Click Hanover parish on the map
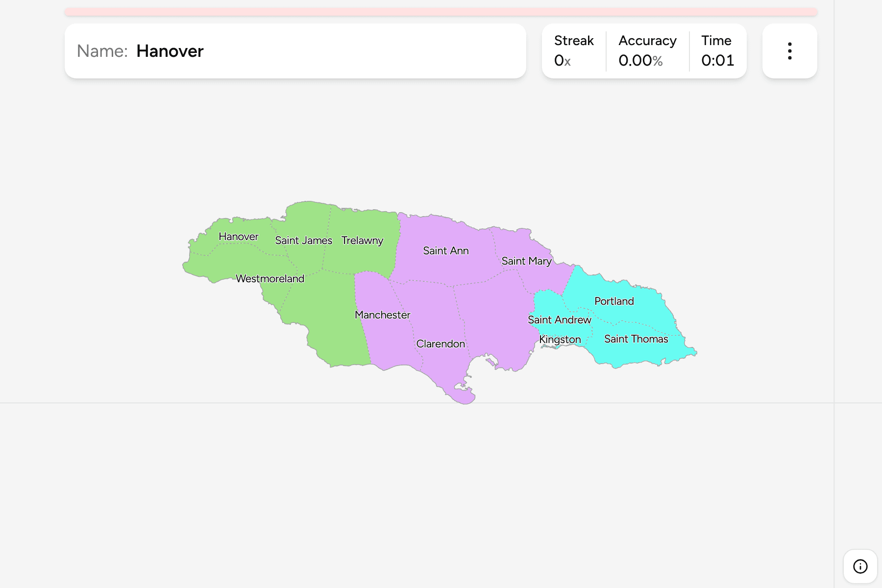The image size is (882, 588). coord(238,237)
